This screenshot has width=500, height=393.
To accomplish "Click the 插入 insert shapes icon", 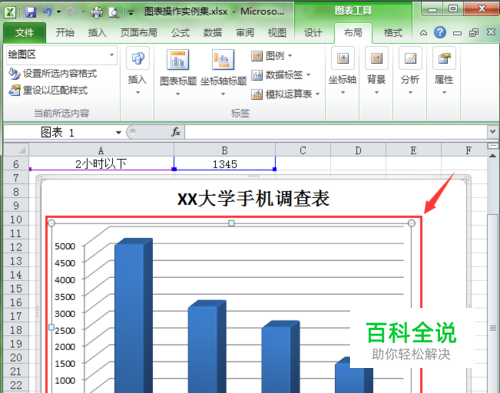I will (138, 59).
